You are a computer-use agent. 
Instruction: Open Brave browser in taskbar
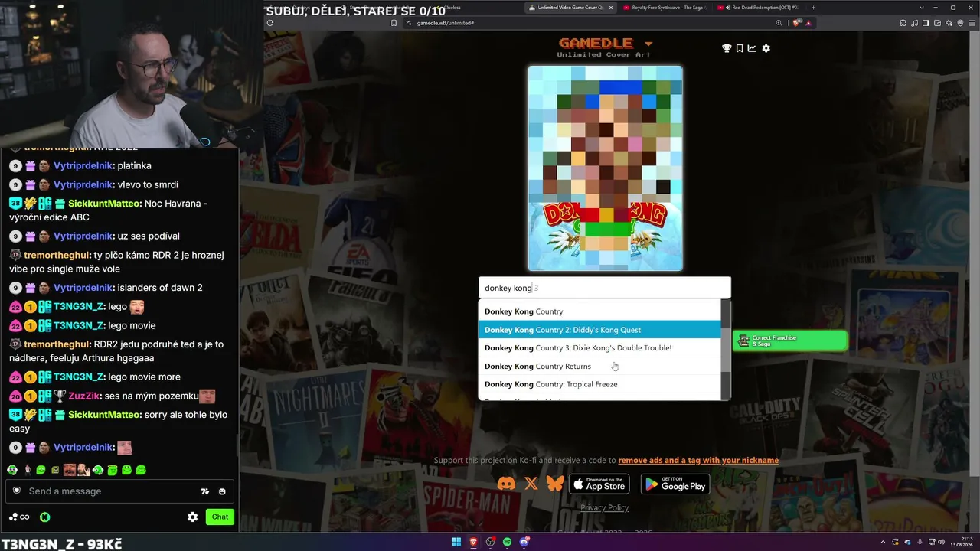pyautogui.click(x=473, y=542)
